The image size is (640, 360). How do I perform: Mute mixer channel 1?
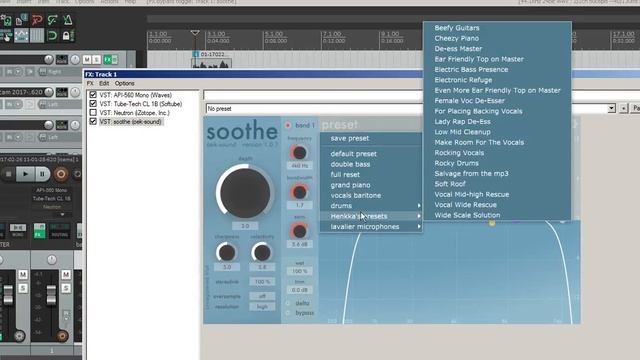tap(66, 274)
